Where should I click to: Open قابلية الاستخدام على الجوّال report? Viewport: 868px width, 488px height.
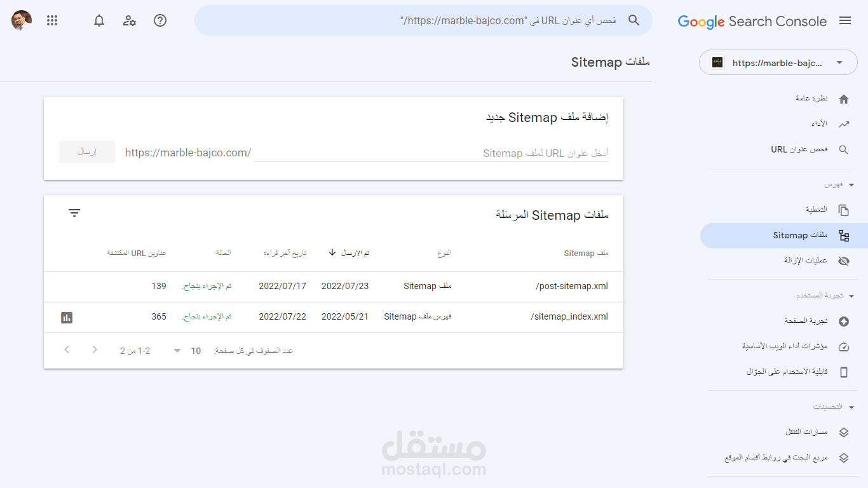click(787, 372)
